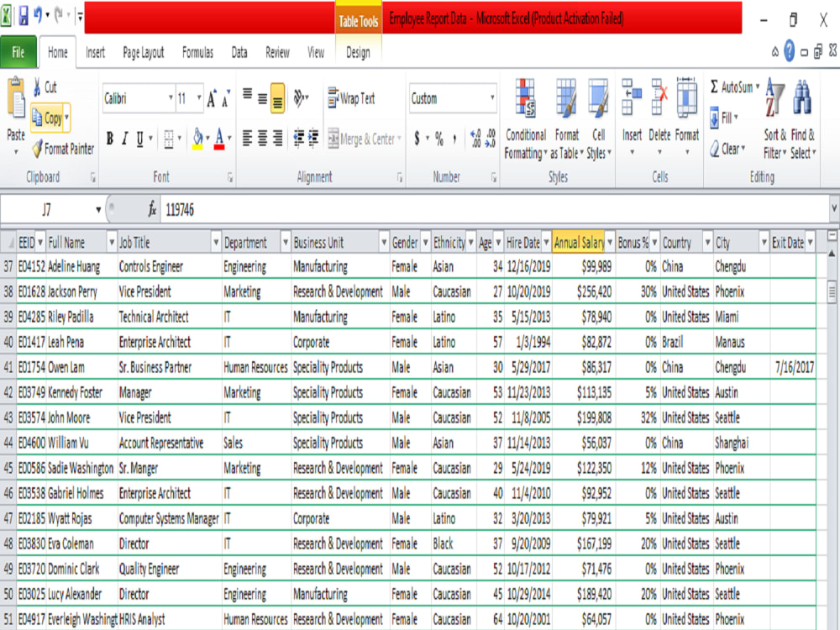Click the fx Insert Function icon

[152, 209]
